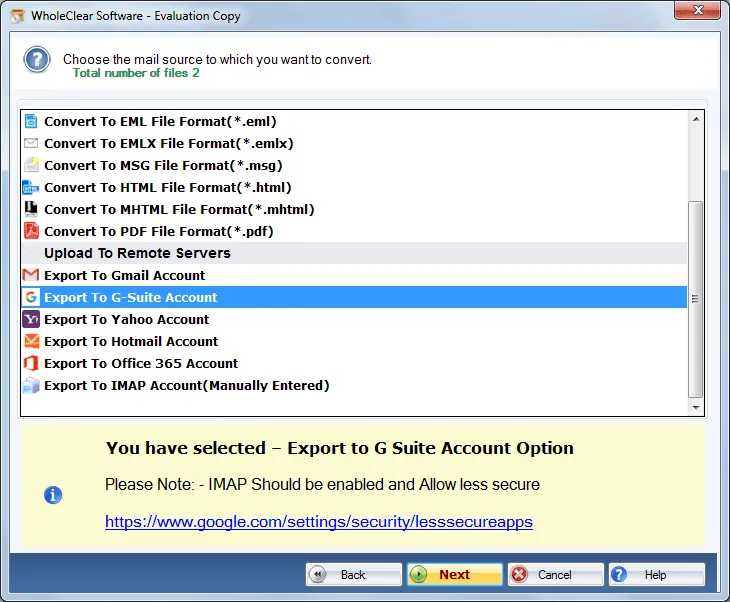730x602 pixels.
Task: Pick Convert To MHTML File Format
Action: click(x=354, y=209)
